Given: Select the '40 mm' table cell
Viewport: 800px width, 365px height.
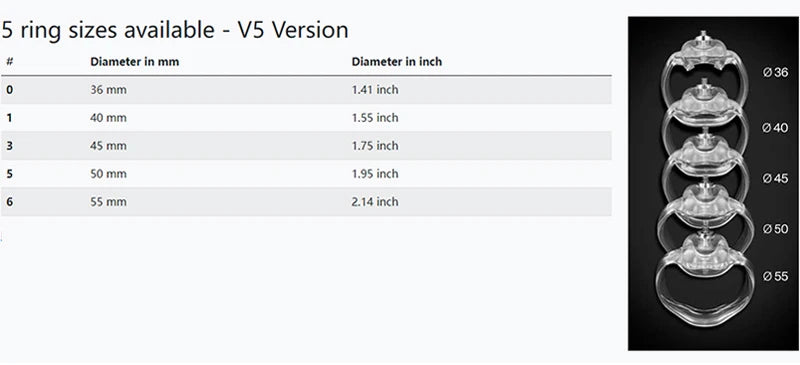Looking at the screenshot, I should coord(108,118).
